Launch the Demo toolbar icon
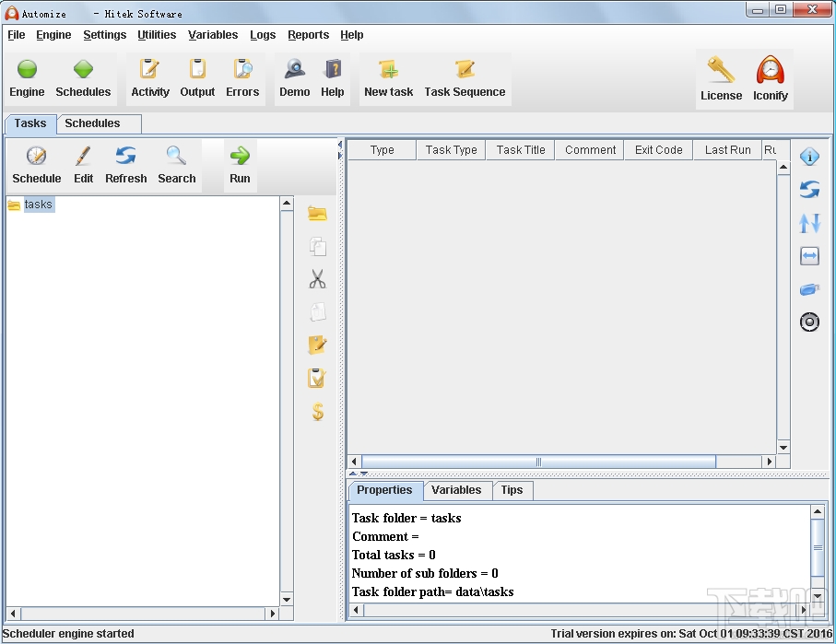This screenshot has height=644, width=836. click(x=294, y=69)
